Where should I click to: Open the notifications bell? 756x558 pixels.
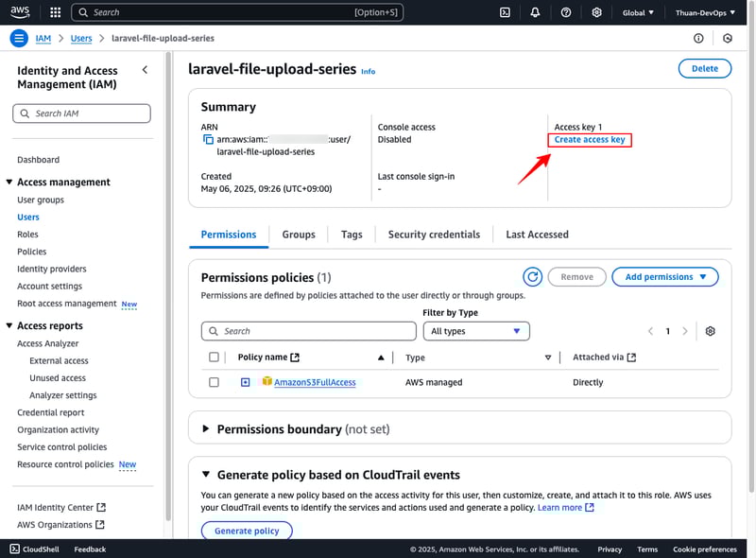(x=536, y=12)
